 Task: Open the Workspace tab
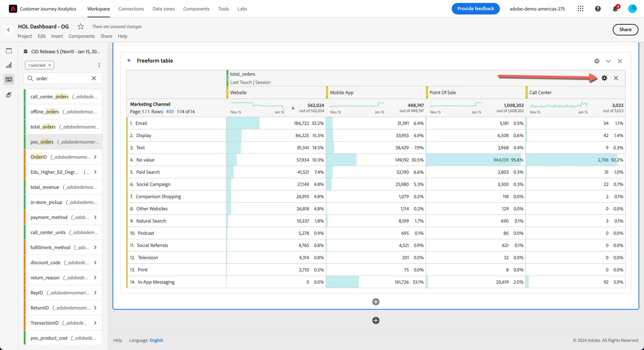click(x=98, y=9)
